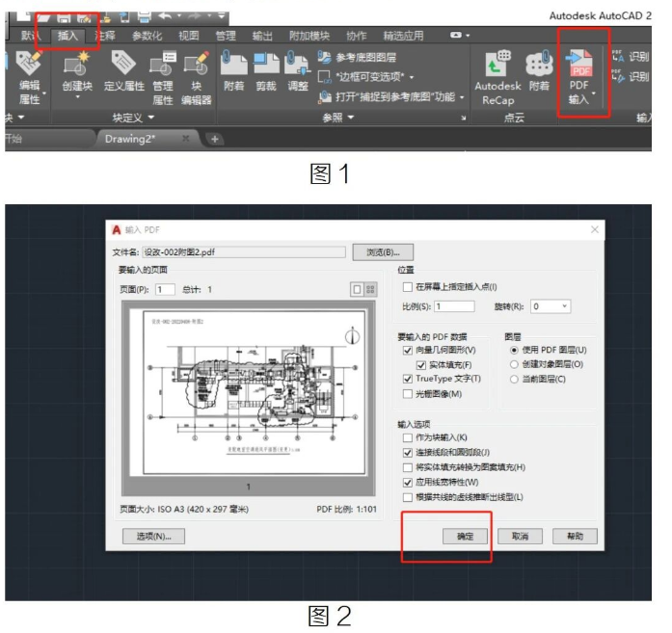Click the Open file icon in quick toolbar
Image resolution: width=672 pixels, height=633 pixels.
(x=43, y=17)
